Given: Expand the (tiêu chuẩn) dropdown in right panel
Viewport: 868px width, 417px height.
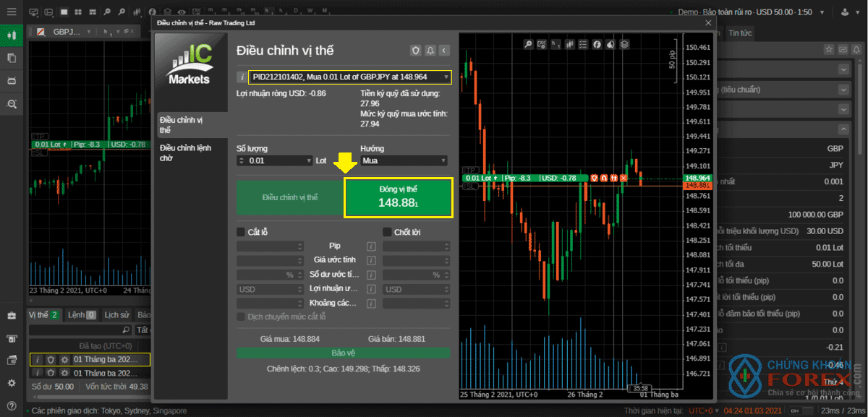Looking at the screenshot, I should (x=843, y=90).
